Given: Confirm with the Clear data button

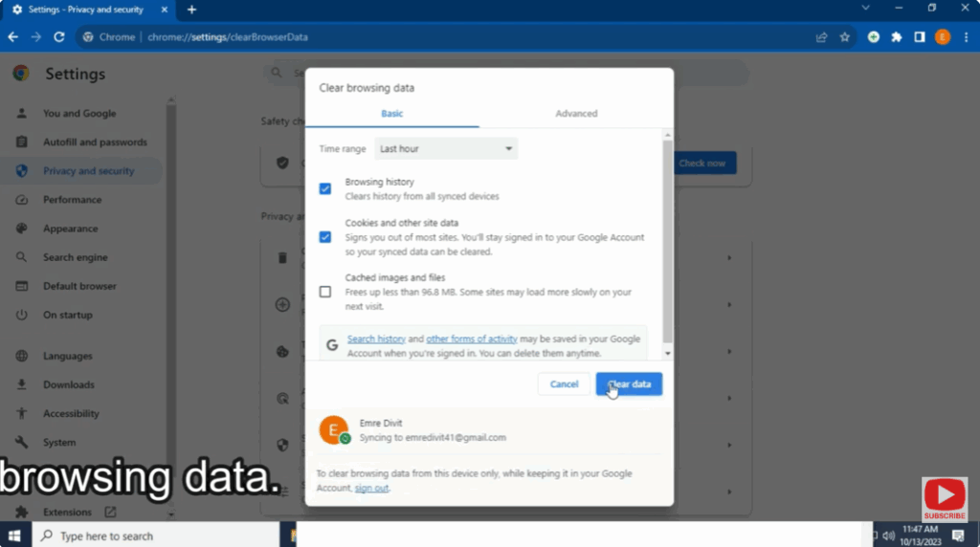Looking at the screenshot, I should pyautogui.click(x=629, y=384).
